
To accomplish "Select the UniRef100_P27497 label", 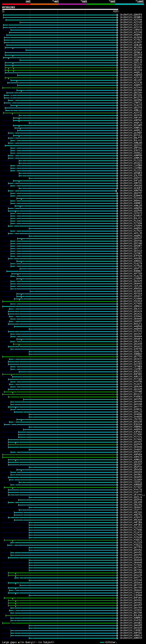I will 131,487.
